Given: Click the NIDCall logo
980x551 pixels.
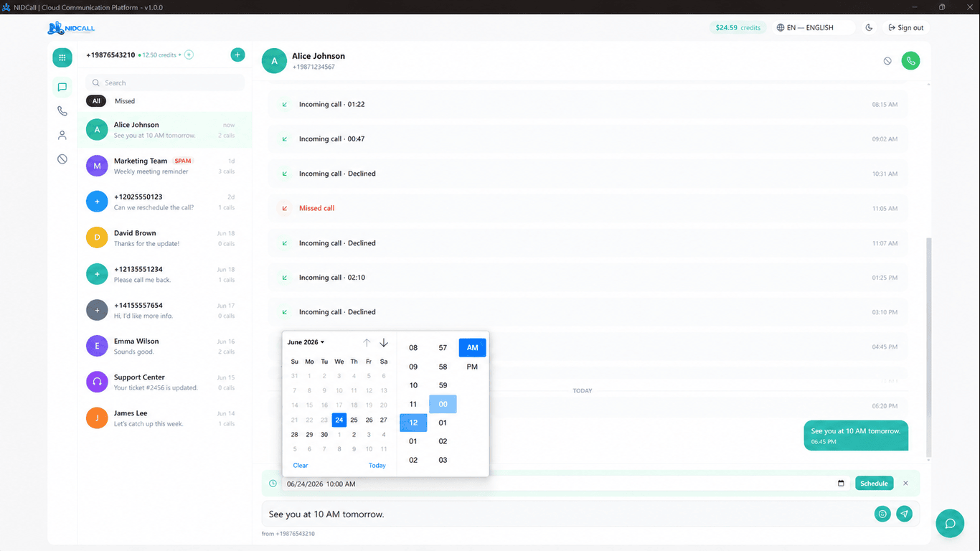Looking at the screenshot, I should point(71,28).
